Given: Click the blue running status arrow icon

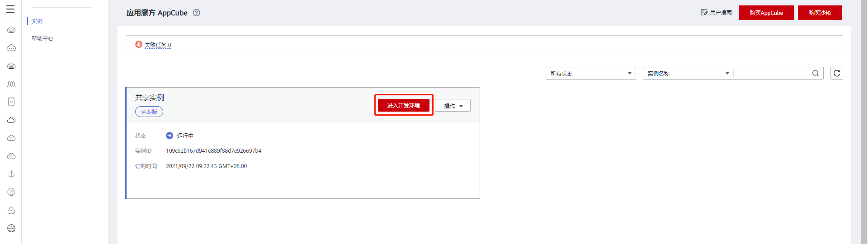Looking at the screenshot, I should [x=170, y=136].
